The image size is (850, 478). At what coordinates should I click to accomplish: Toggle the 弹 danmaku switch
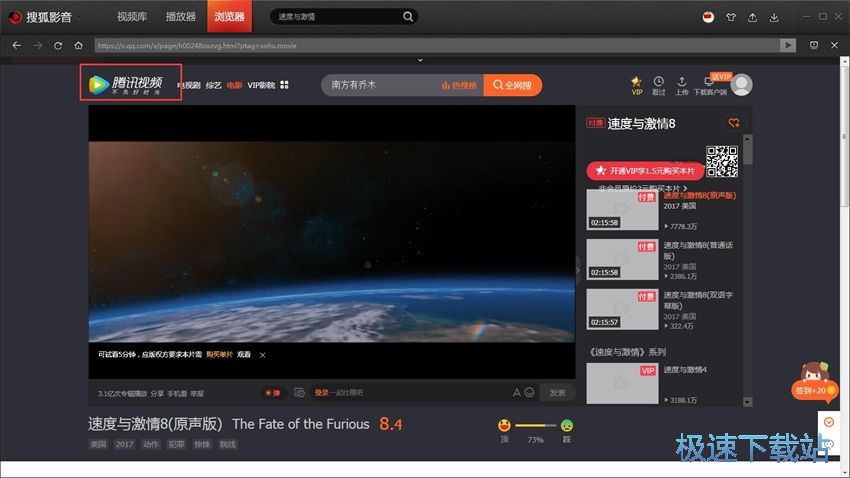click(x=272, y=393)
